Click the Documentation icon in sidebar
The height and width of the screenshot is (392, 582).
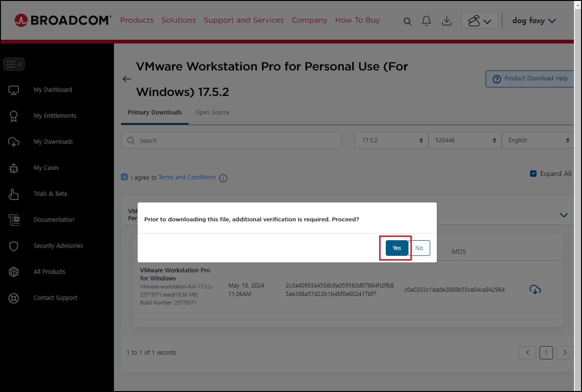(14, 220)
